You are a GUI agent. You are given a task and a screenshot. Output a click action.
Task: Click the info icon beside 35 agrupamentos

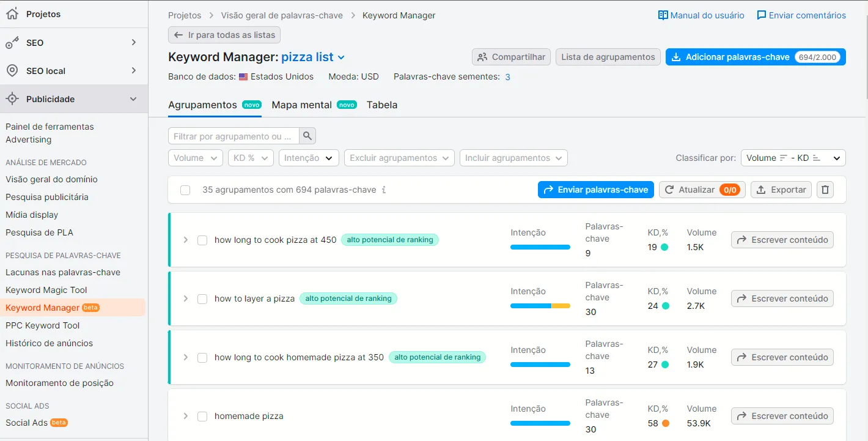point(384,190)
